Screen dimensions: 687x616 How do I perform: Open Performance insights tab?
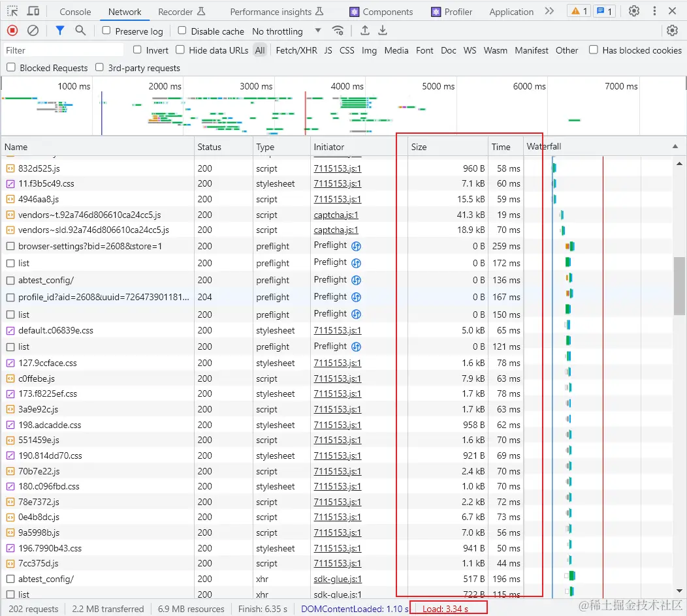[276, 12]
